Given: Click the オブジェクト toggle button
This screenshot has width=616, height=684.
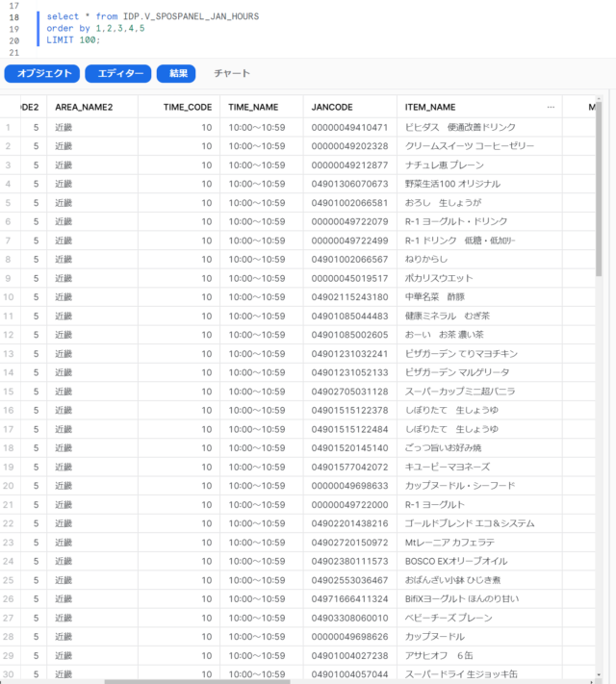Looking at the screenshot, I should (42, 73).
